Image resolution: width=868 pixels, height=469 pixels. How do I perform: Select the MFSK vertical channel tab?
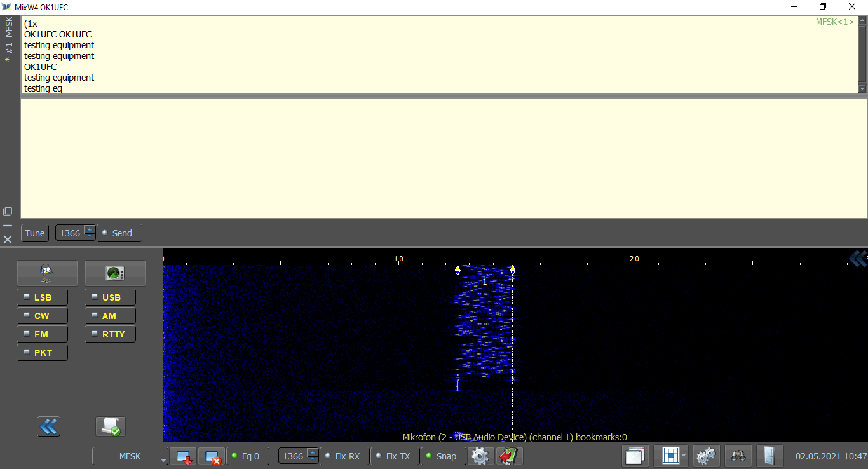(8, 39)
